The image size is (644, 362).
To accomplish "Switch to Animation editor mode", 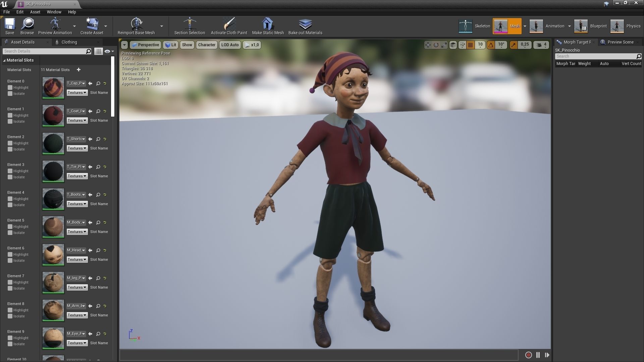I will click(x=547, y=26).
